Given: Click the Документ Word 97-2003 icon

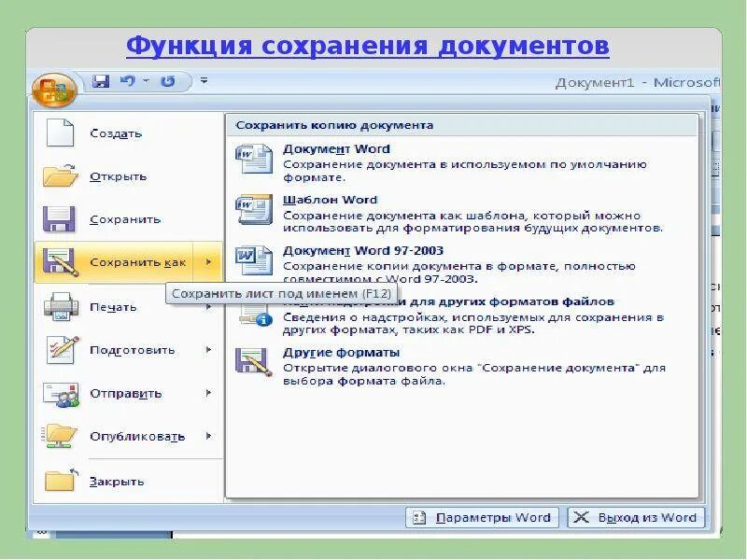Looking at the screenshot, I should pyautogui.click(x=254, y=260).
